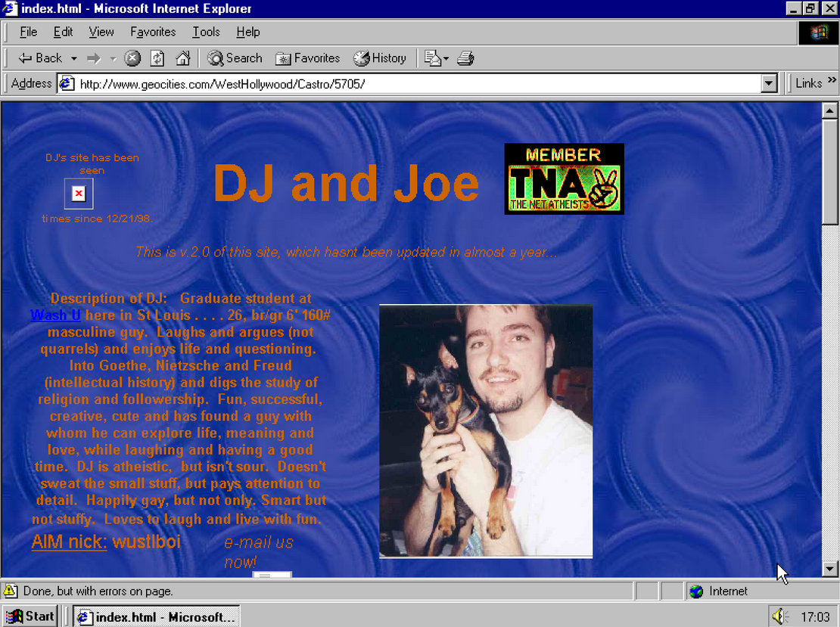Click the TNA Net Atheists member badge
Viewport: 840px width, 627px height.
564,178
